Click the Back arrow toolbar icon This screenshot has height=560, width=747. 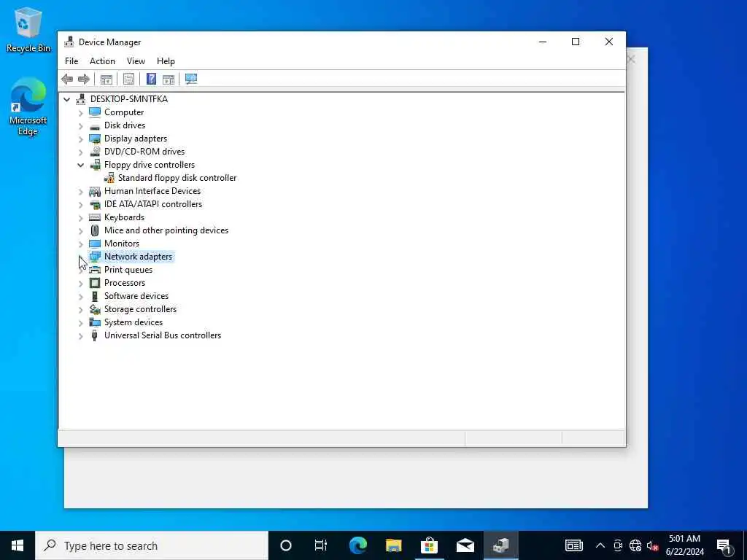67,79
